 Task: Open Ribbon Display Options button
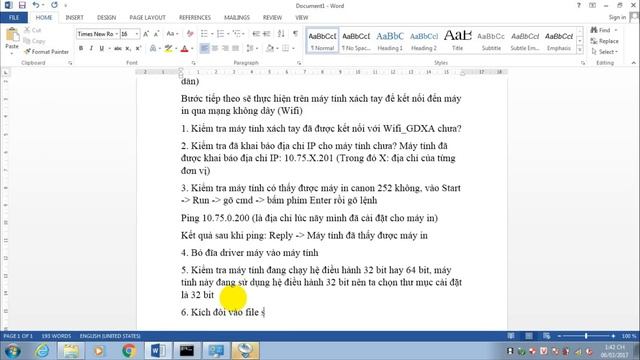click(x=592, y=5)
